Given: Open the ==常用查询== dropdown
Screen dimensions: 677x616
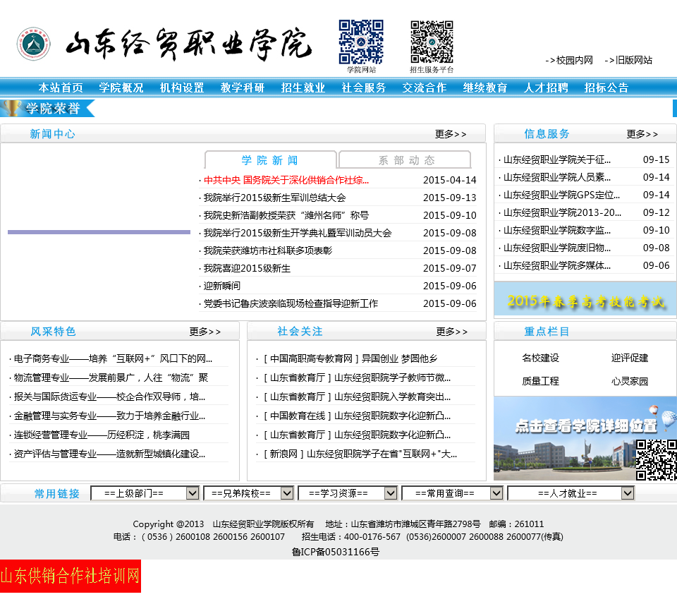Looking at the screenshot, I should pos(453,493).
